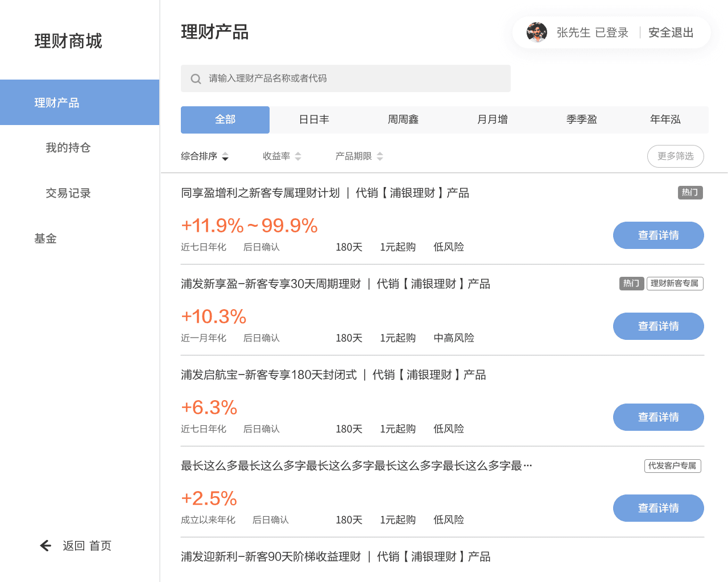Click 返回 首页 link

click(x=87, y=546)
